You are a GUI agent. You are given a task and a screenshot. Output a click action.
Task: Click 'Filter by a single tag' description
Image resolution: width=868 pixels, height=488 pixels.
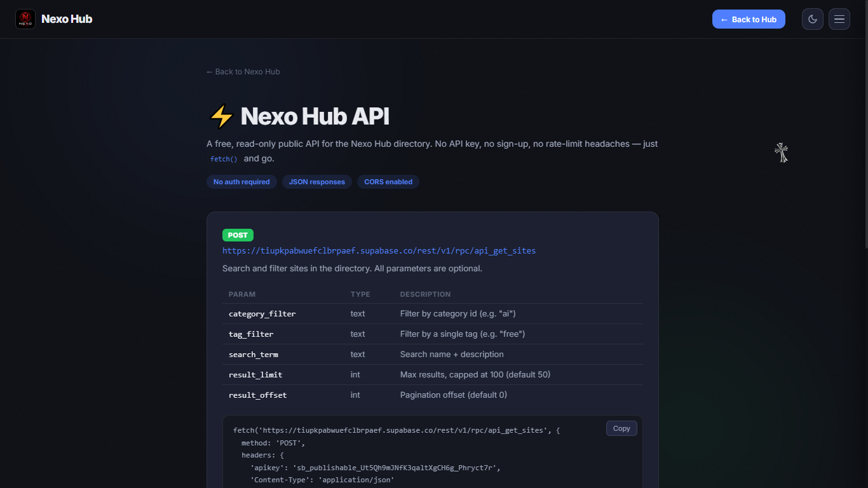(x=463, y=334)
